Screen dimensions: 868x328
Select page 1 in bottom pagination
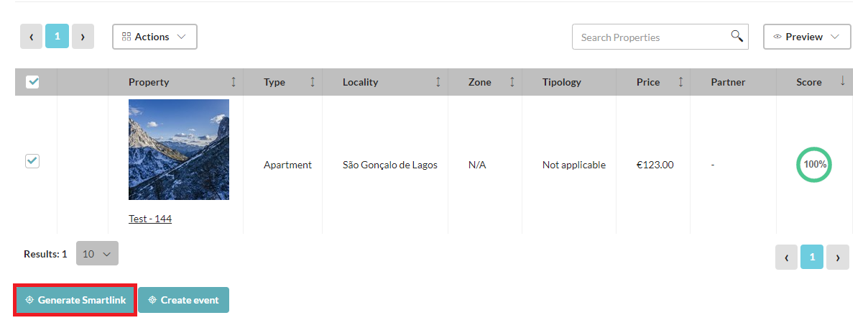pos(812,257)
